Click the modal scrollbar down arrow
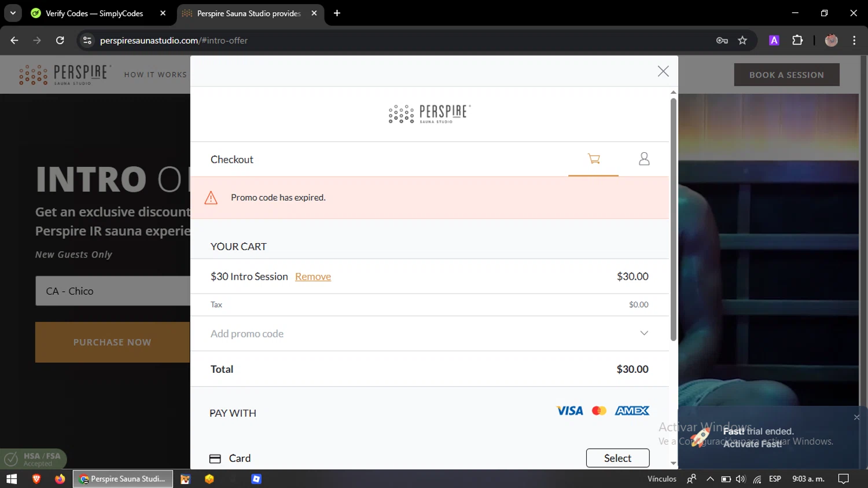 674,463
